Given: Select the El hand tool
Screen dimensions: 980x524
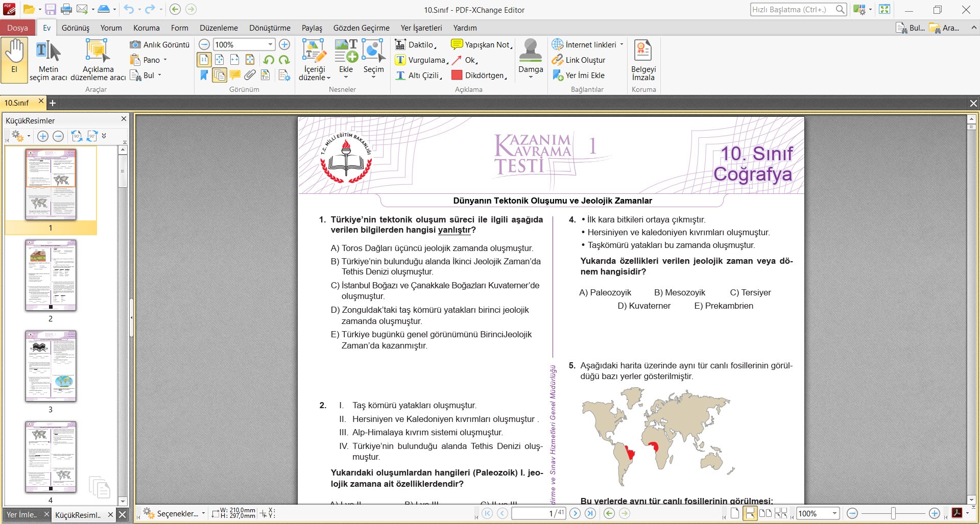Looking at the screenshot, I should click(14, 60).
